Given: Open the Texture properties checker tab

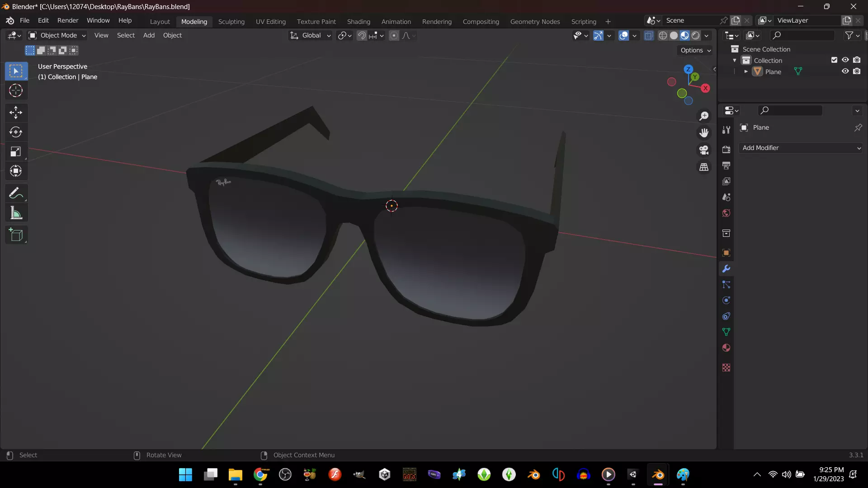Looking at the screenshot, I should point(726,367).
